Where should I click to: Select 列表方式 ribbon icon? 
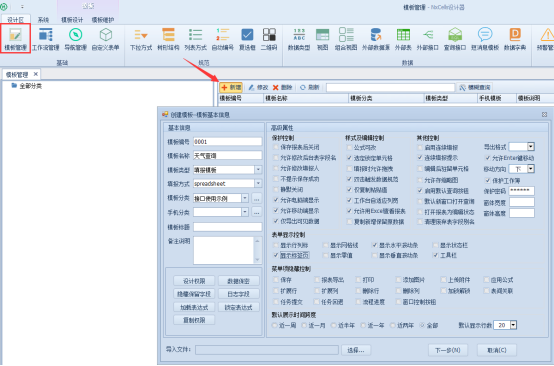(x=195, y=39)
